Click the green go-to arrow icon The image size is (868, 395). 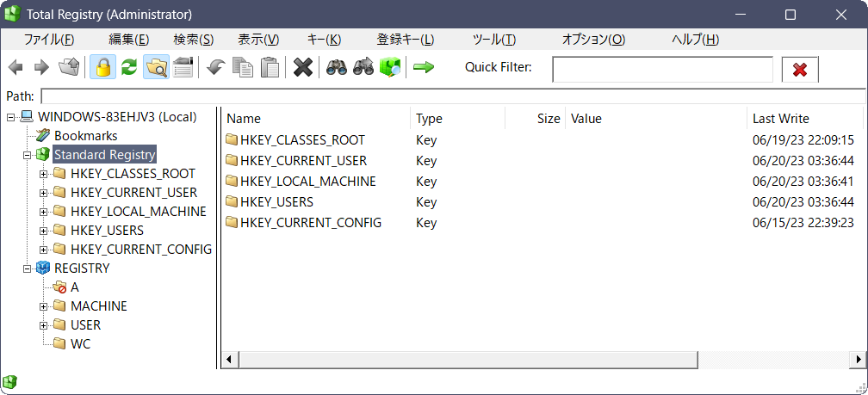tap(424, 67)
